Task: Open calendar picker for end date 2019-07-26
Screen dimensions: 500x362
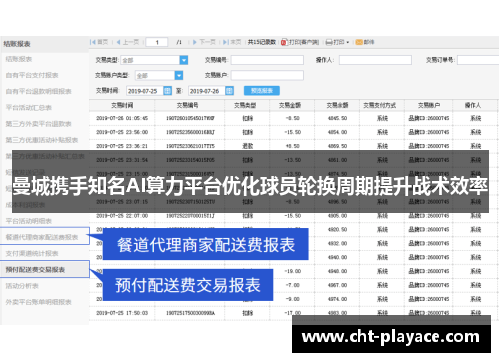Action: tap(229, 91)
